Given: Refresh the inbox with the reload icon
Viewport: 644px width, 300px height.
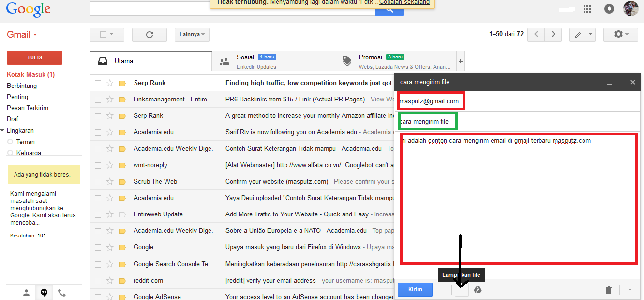Looking at the screenshot, I should pos(150,34).
